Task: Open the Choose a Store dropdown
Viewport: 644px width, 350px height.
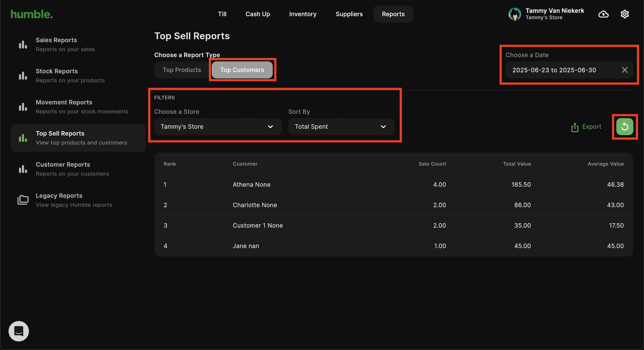Action: tap(218, 127)
